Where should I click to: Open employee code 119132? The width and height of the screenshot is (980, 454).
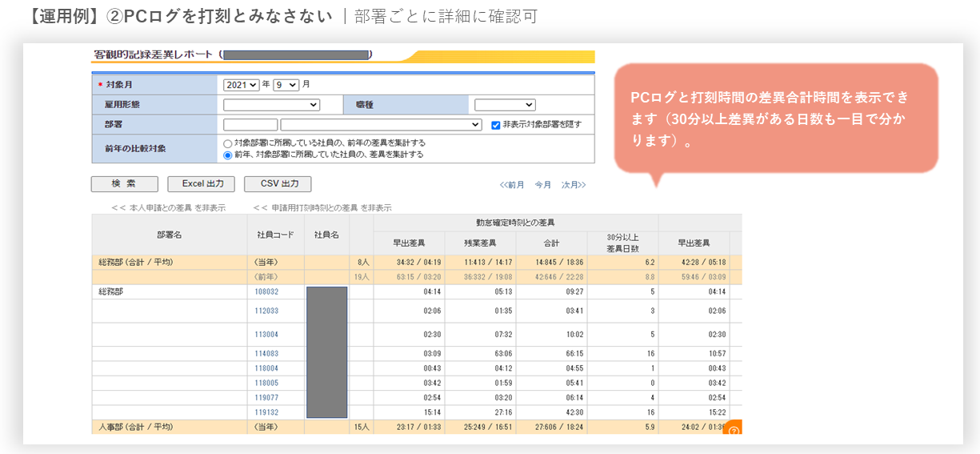pos(266,412)
